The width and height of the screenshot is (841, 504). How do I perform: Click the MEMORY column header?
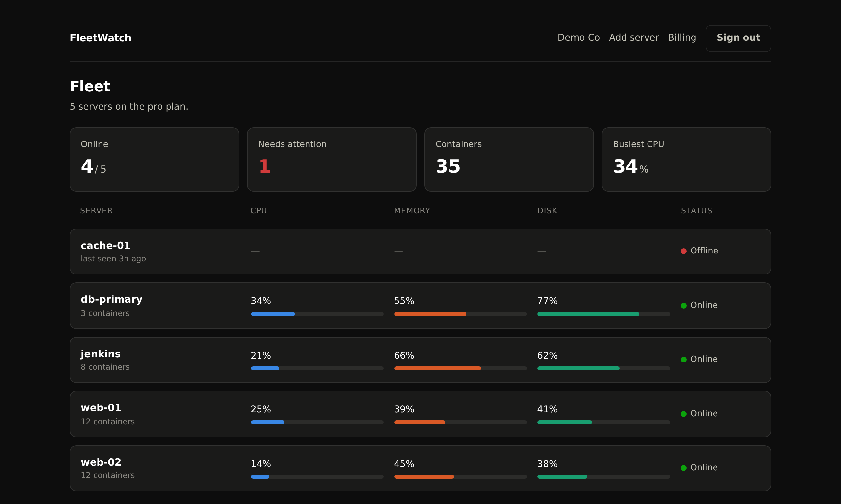412,211
